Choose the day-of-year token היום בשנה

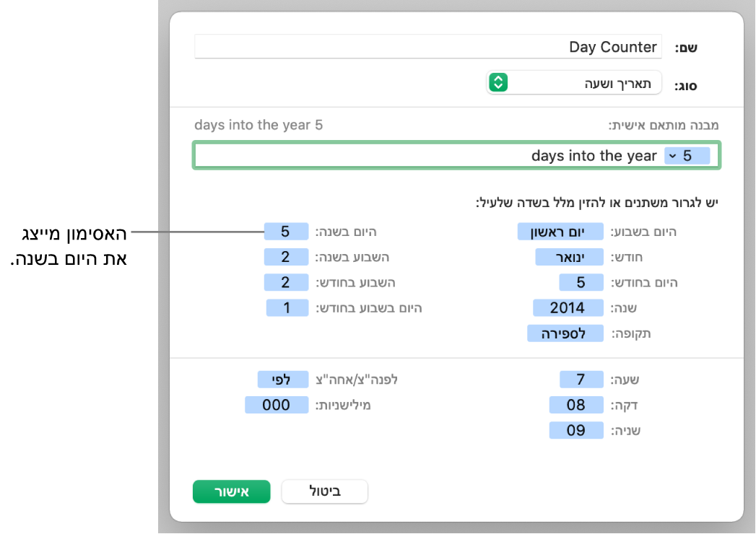pos(286,232)
